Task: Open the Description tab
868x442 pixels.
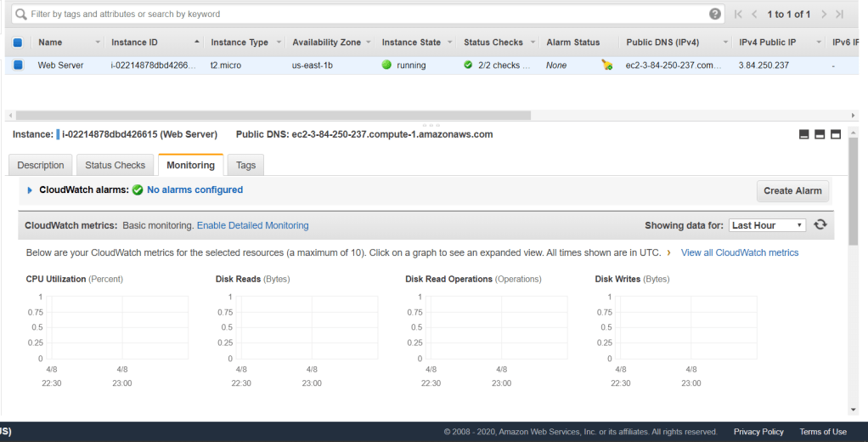Action: pos(41,165)
